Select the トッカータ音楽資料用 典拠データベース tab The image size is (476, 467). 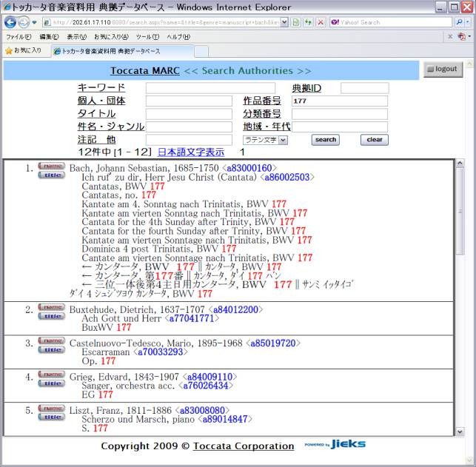pos(122,51)
